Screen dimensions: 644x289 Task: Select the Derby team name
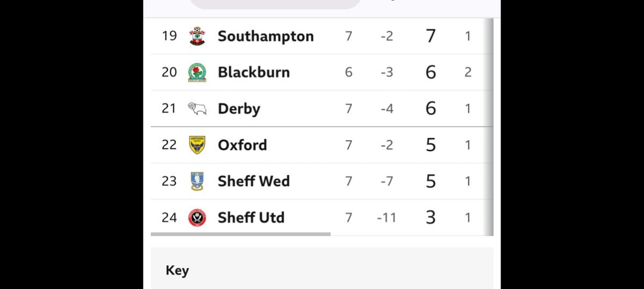click(239, 109)
